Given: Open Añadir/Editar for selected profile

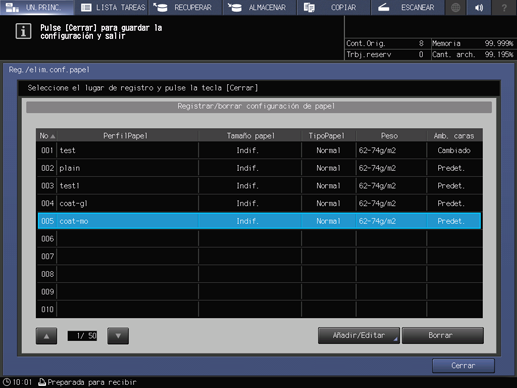Looking at the screenshot, I should (359, 335).
